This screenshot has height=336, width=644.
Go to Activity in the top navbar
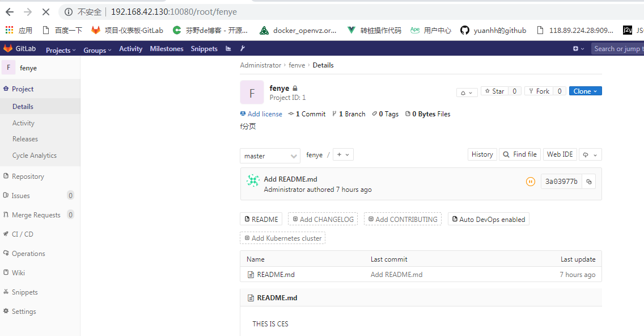click(130, 49)
